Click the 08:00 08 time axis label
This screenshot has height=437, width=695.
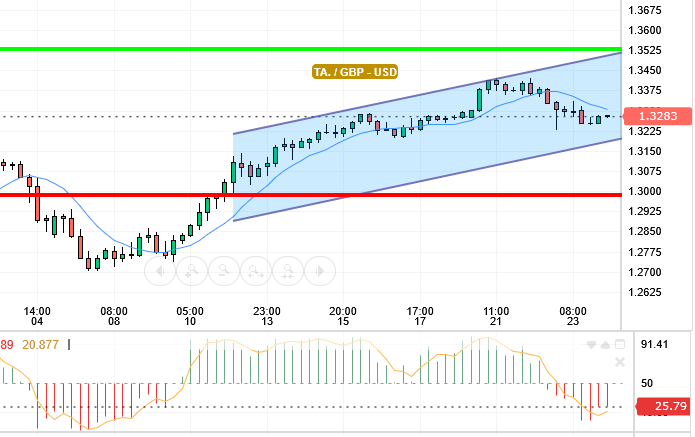click(114, 316)
